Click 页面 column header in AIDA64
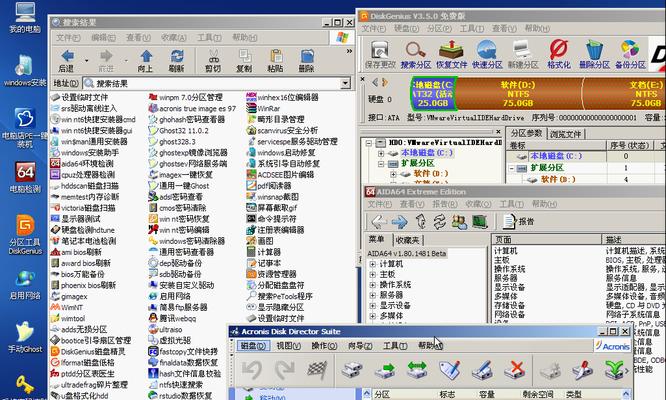666x400 pixels. point(547,239)
